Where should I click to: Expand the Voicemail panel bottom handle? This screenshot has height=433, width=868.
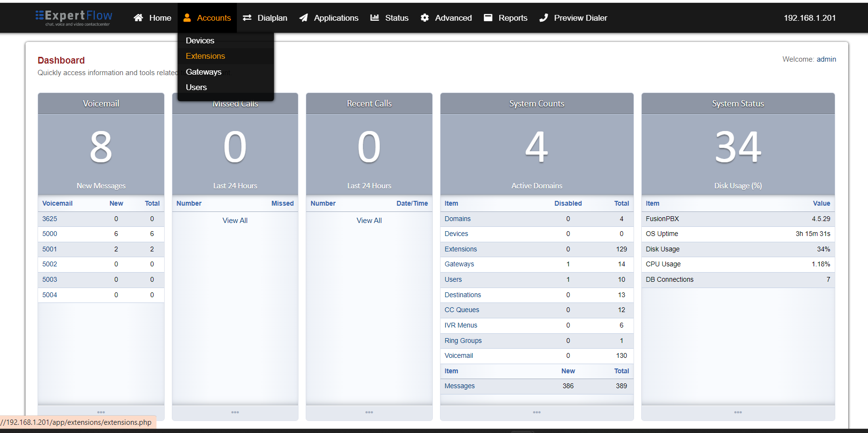pos(101,412)
